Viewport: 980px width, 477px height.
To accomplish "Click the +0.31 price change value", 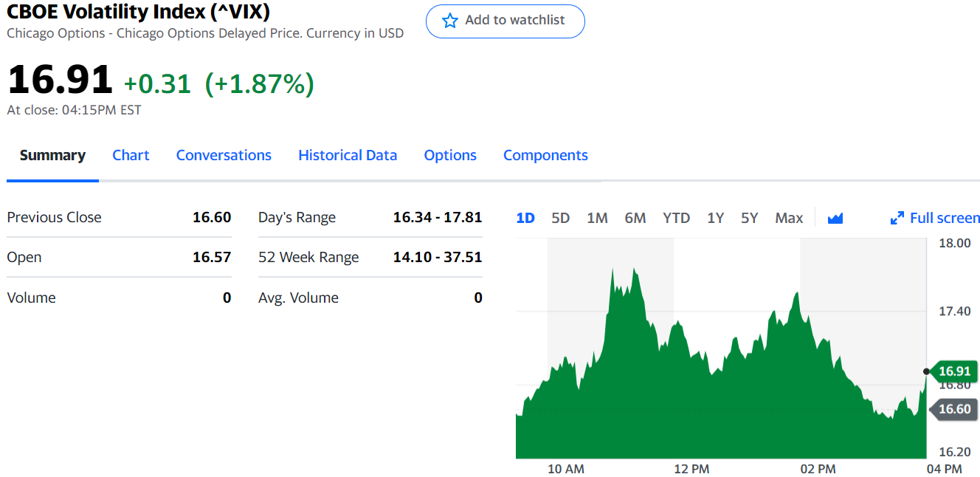I will click(157, 83).
